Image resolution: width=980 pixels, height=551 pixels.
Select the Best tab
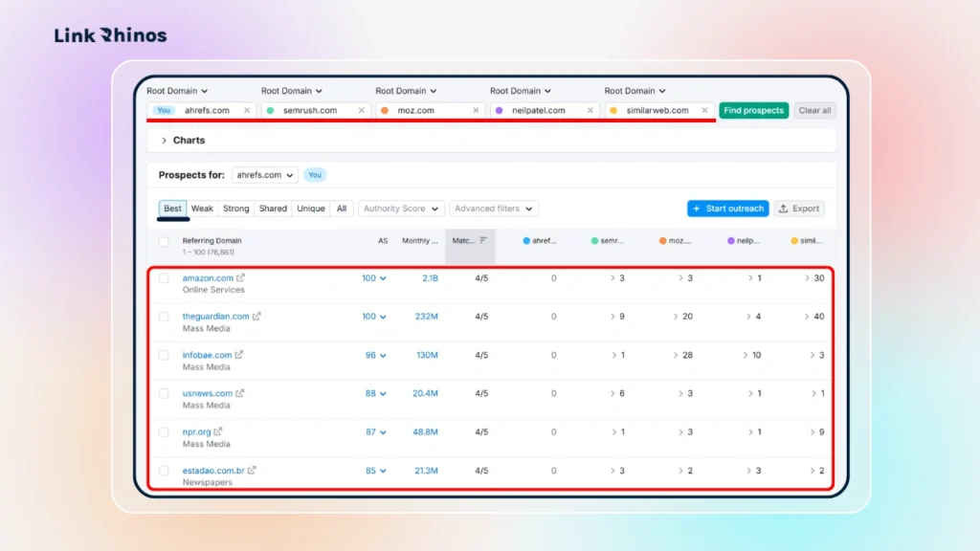172,209
